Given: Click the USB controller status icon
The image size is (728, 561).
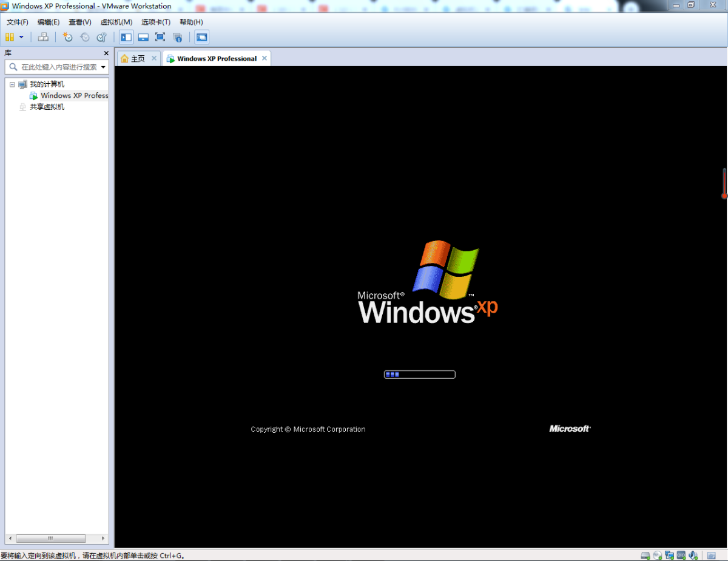Looking at the screenshot, I should tap(682, 556).
